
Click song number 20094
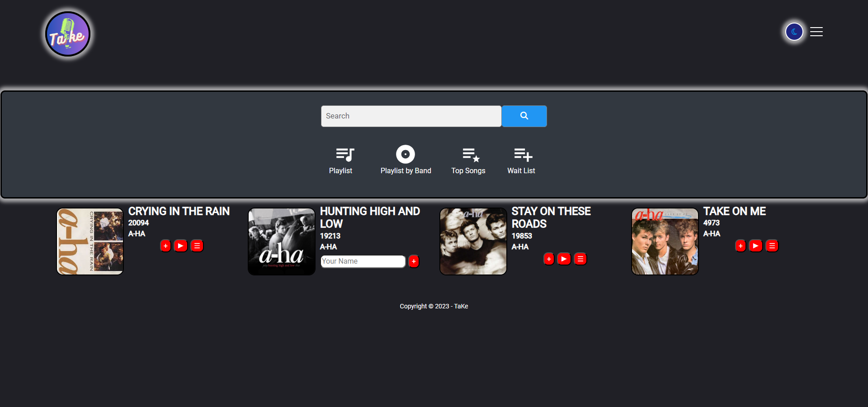pos(138,223)
